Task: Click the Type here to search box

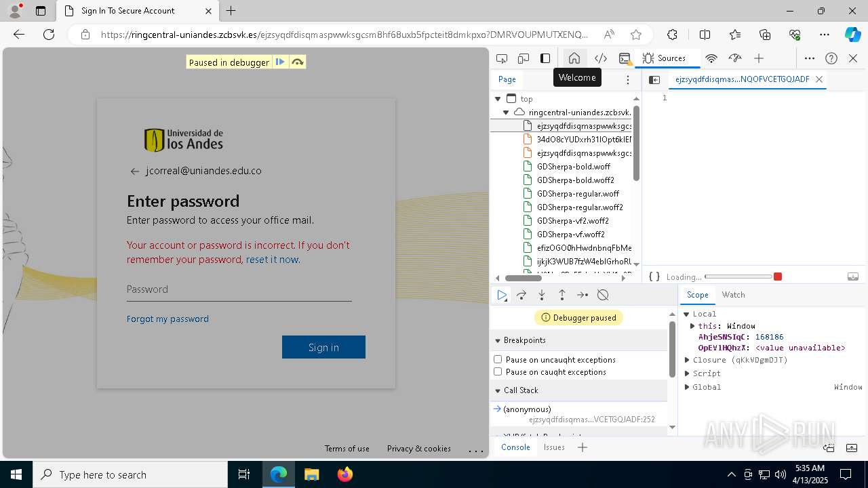Action: point(130,474)
